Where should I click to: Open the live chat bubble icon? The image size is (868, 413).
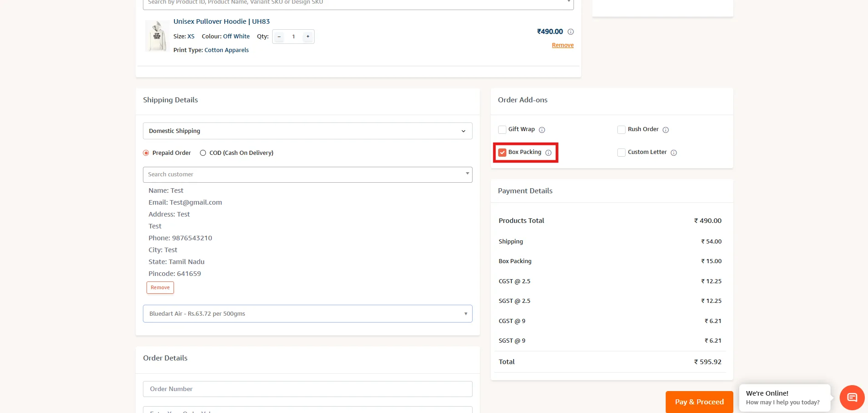(852, 397)
